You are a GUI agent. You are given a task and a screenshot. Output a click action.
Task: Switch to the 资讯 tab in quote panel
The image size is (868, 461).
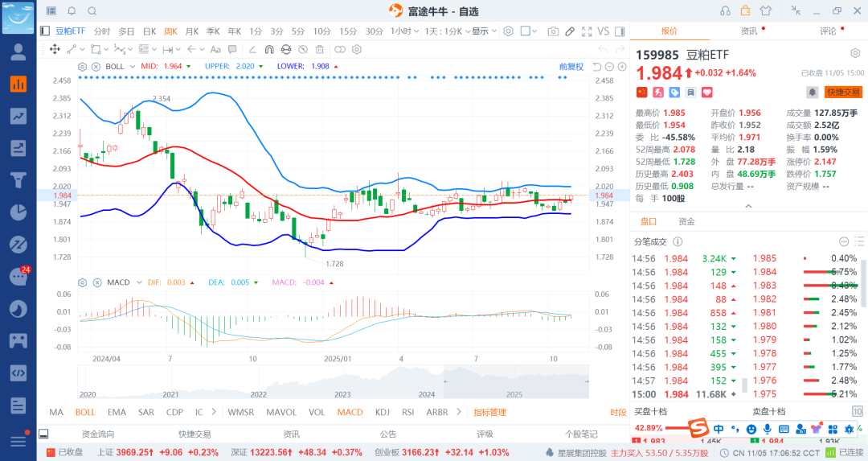click(x=749, y=31)
